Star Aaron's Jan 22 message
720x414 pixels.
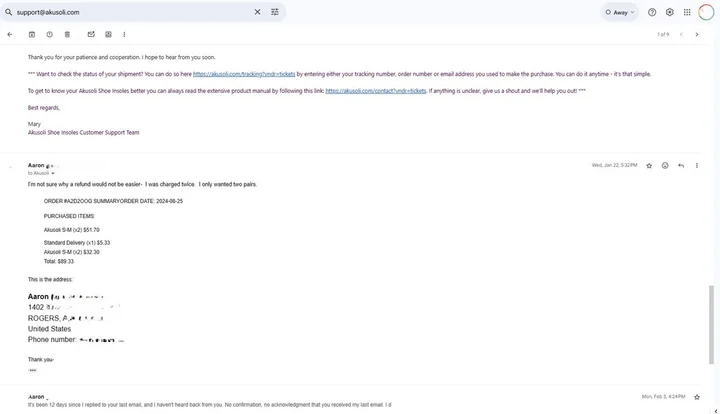pyautogui.click(x=649, y=165)
